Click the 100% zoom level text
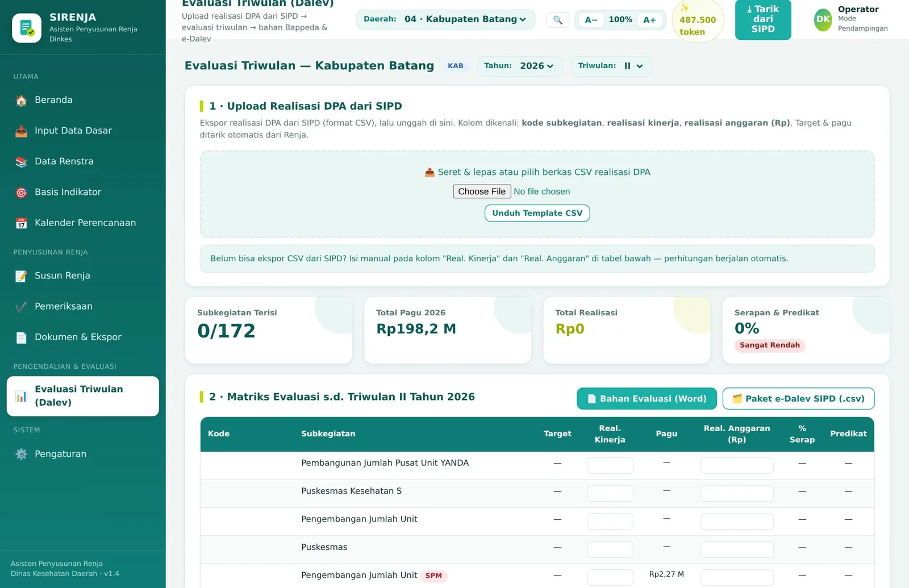This screenshot has width=909, height=588. pyautogui.click(x=620, y=19)
